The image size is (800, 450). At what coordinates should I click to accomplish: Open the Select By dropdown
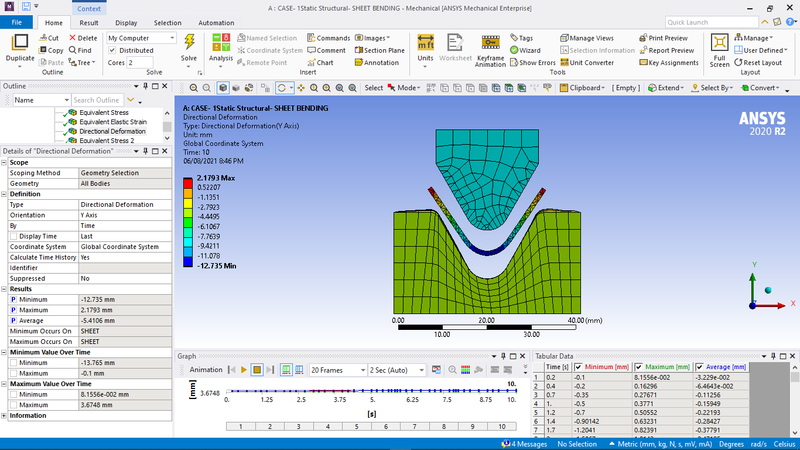712,88
